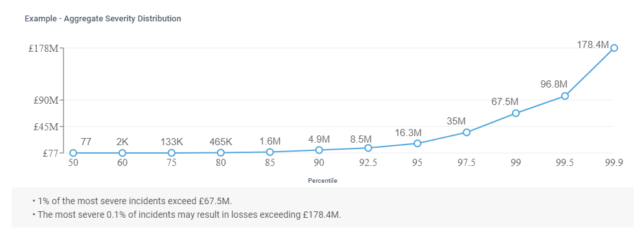Click the 133K data point marker
This screenshot has width=644, height=245.
[x=172, y=153]
